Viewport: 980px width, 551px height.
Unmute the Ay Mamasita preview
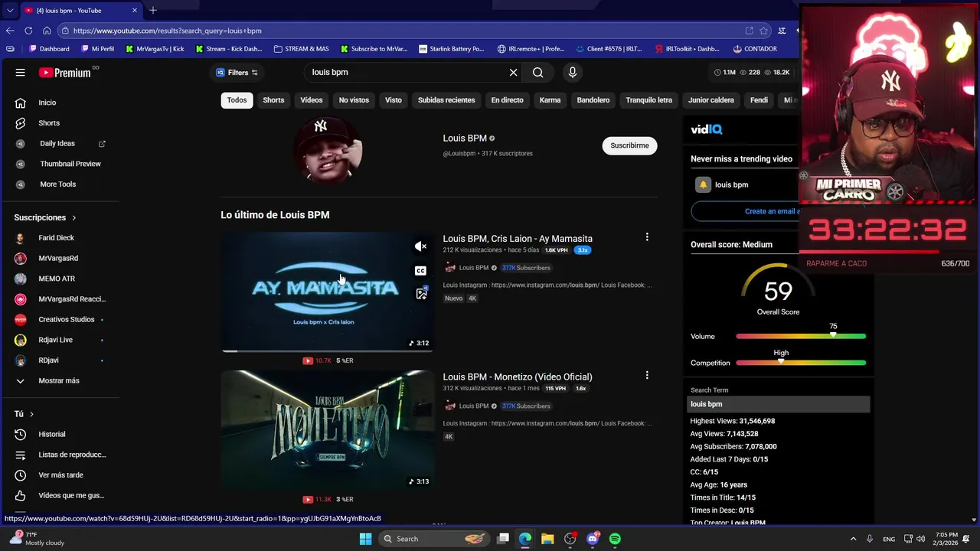420,246
